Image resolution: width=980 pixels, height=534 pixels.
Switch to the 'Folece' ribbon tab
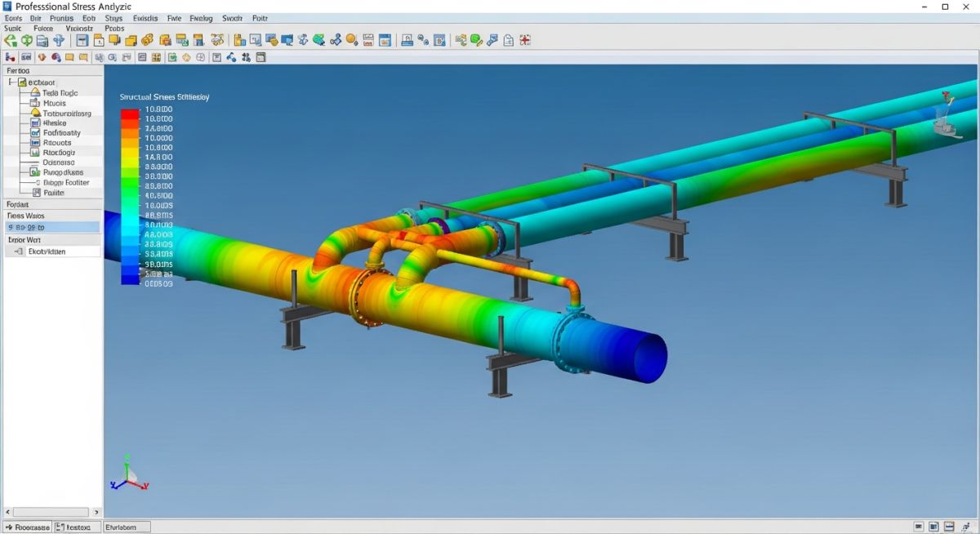point(44,29)
